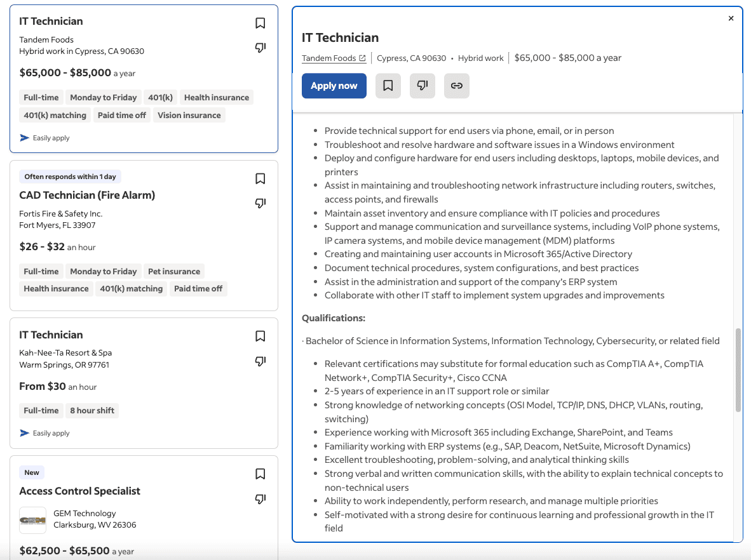
Task: Open the Kah-Nee-Ta IT Technician listing title
Action: tap(51, 335)
